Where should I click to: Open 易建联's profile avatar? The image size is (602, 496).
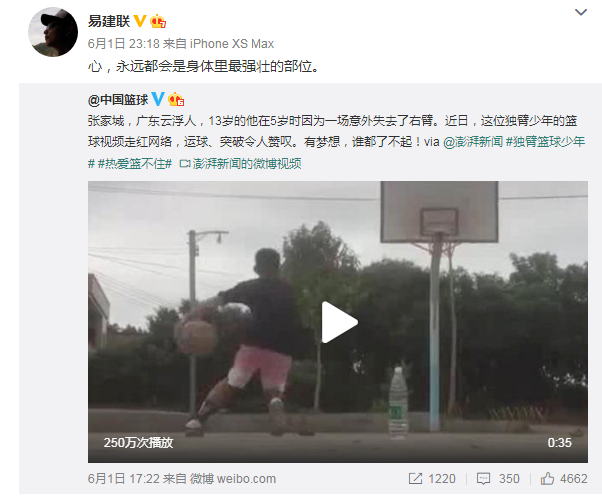point(53,32)
